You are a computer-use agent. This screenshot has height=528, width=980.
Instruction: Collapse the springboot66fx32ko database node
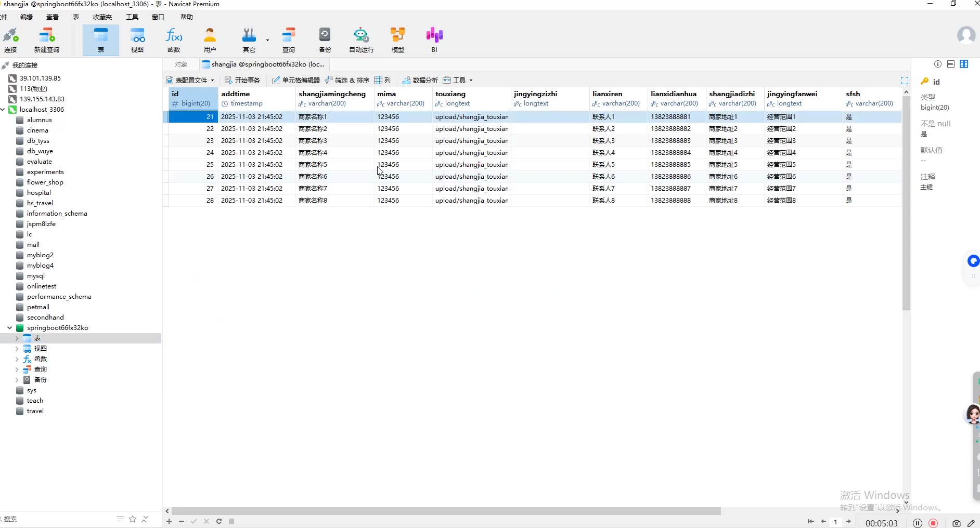tap(10, 328)
